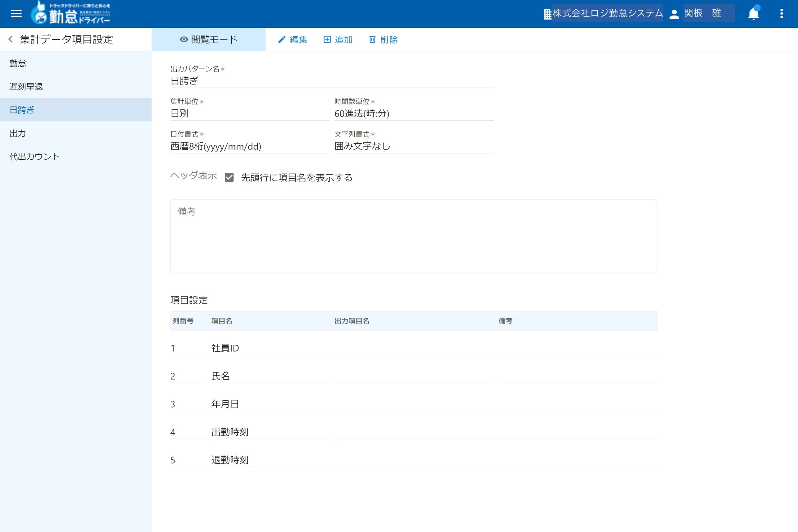
Task: Select the 閲覧モード view mode tab
Action: pos(209,40)
